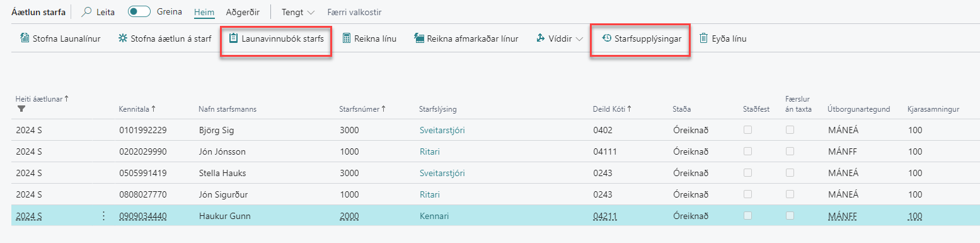Click the Reikna línu calculator icon

tap(347, 39)
